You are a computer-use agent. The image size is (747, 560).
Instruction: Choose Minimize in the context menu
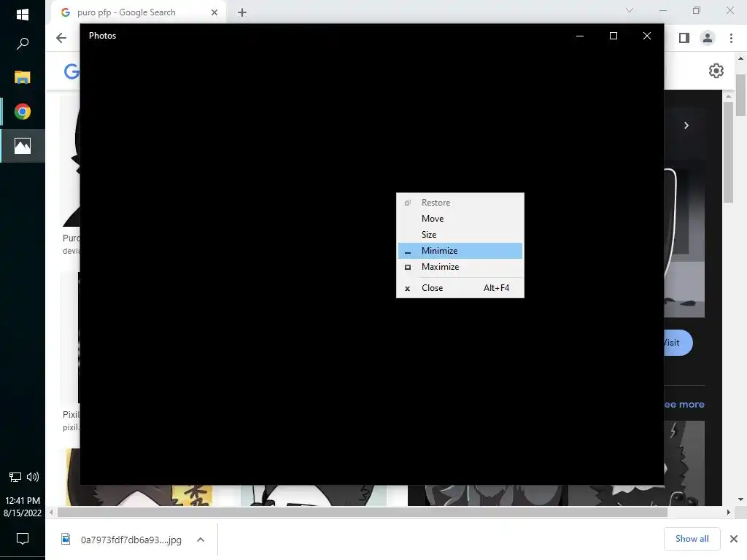click(x=460, y=251)
